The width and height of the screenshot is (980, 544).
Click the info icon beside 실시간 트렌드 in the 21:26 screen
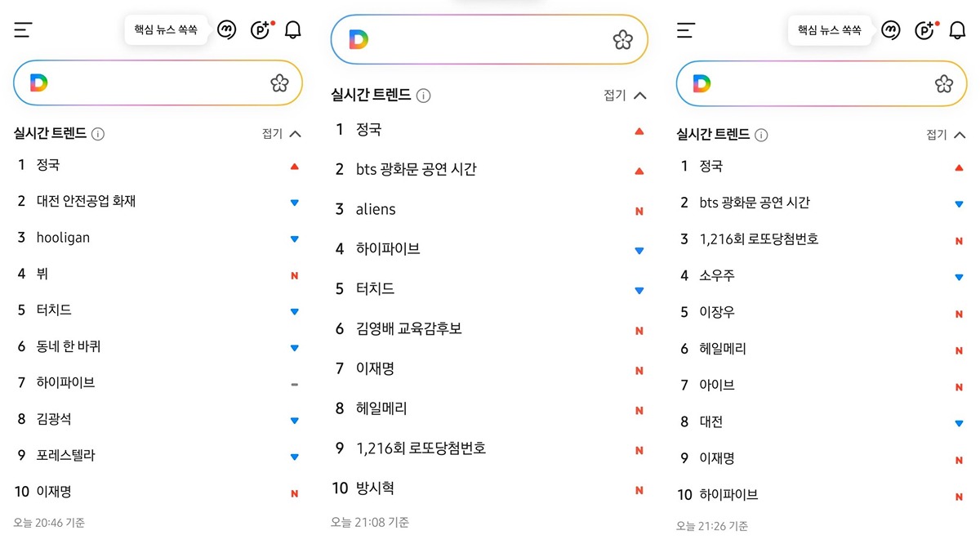click(x=761, y=135)
